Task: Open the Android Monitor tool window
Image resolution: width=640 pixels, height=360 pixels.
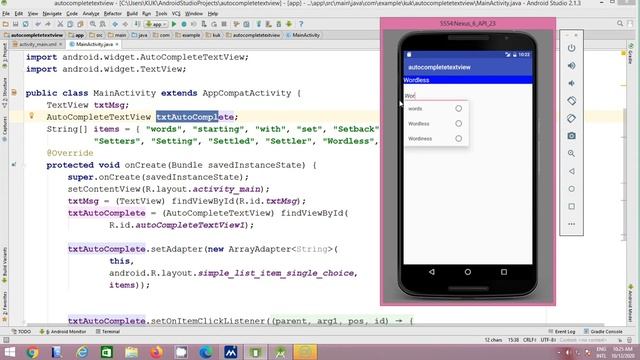Action: click(63, 331)
